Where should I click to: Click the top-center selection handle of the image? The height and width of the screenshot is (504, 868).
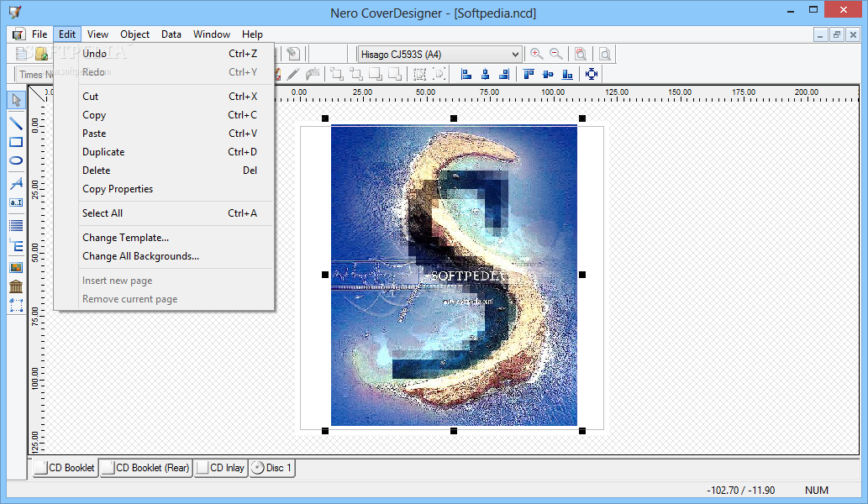[x=454, y=118]
